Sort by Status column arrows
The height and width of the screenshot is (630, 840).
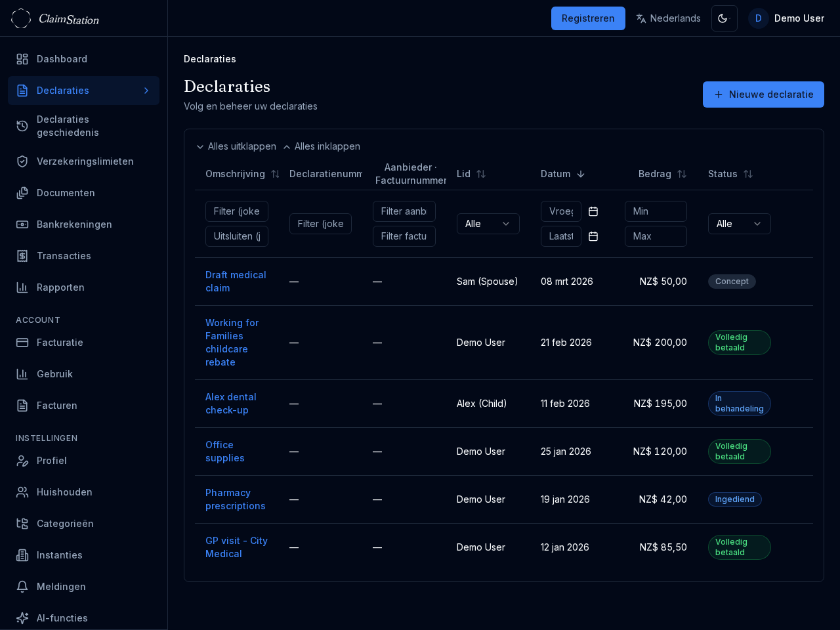click(748, 174)
